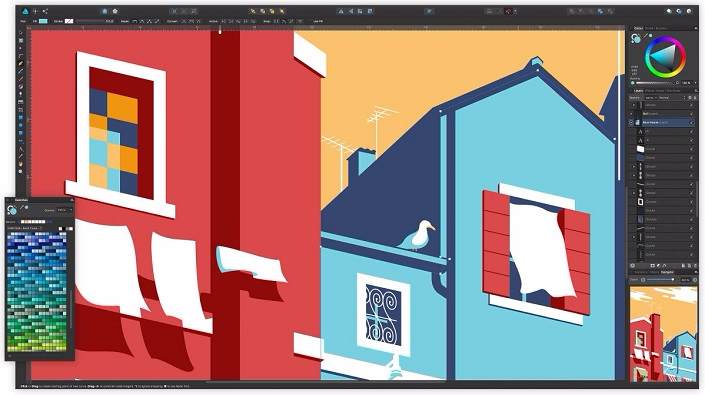Open the Swatches panel options menu
This screenshot has height=395, width=705.
coord(71,200)
